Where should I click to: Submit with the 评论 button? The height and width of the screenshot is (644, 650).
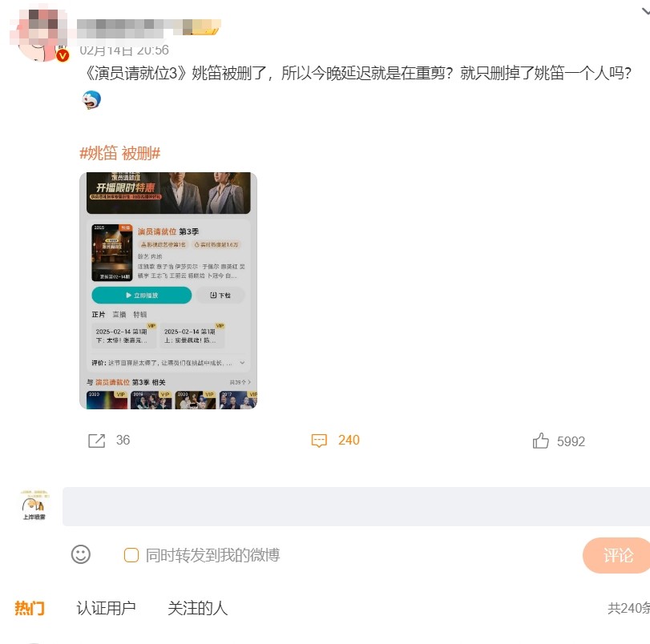tap(617, 555)
